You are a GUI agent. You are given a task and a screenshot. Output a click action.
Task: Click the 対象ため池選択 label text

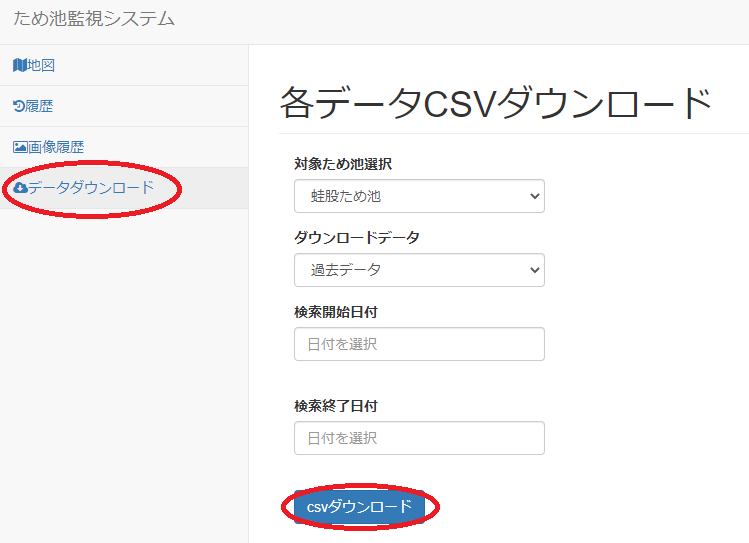coord(342,163)
